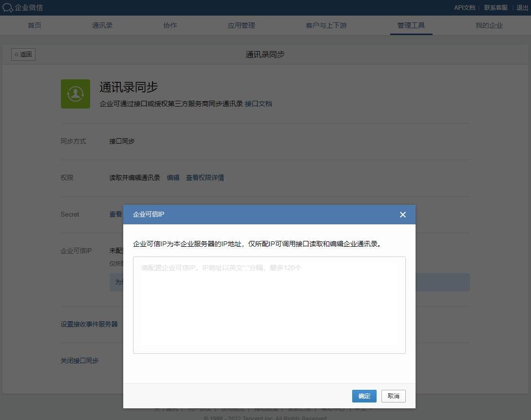Go to the 首页 tab
This screenshot has width=531, height=420.
pyautogui.click(x=35, y=26)
